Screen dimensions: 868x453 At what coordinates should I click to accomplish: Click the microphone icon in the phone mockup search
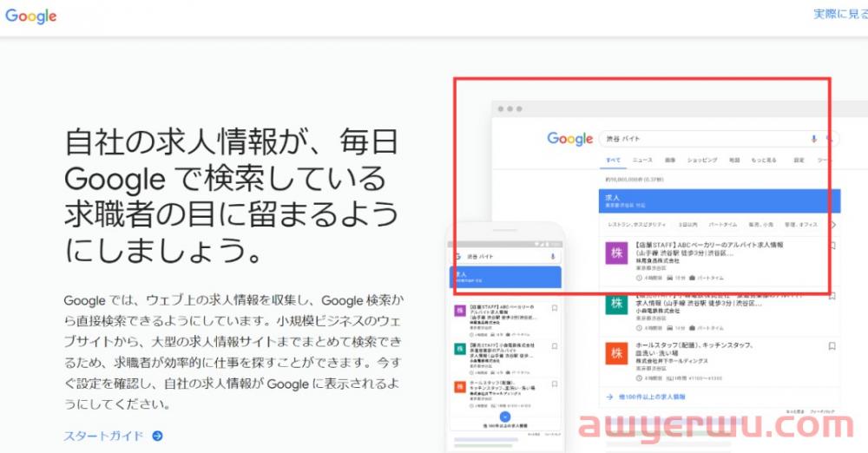tap(552, 256)
